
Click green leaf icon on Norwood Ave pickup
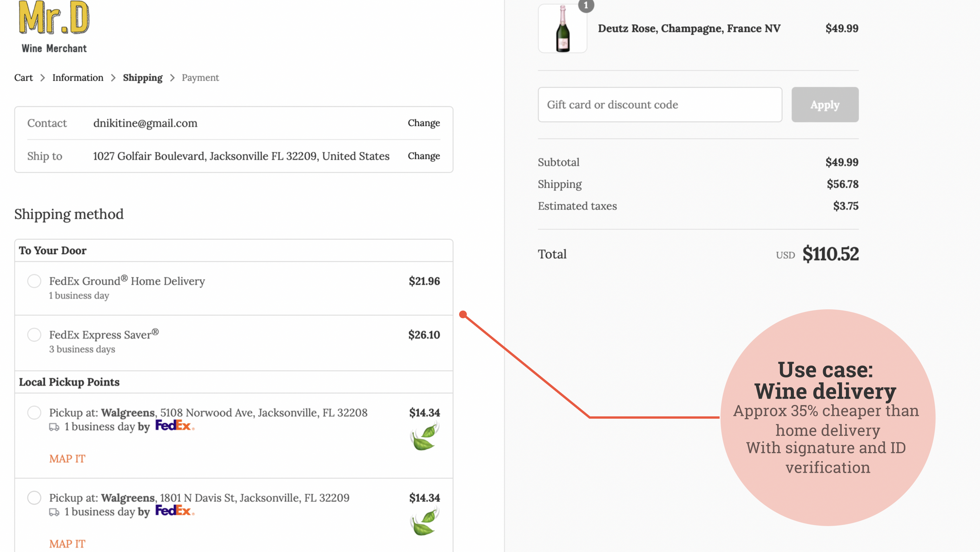point(425,436)
